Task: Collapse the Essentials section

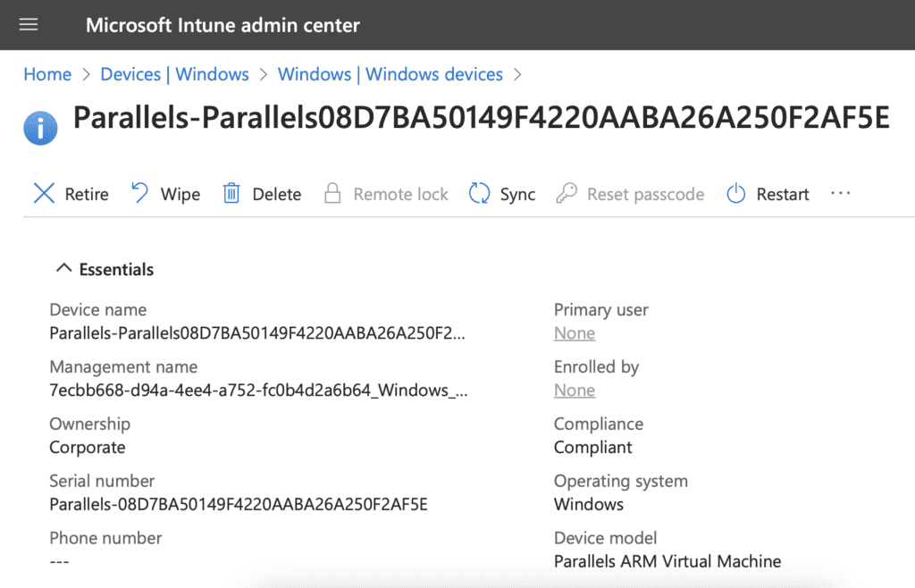Action: click(x=63, y=269)
